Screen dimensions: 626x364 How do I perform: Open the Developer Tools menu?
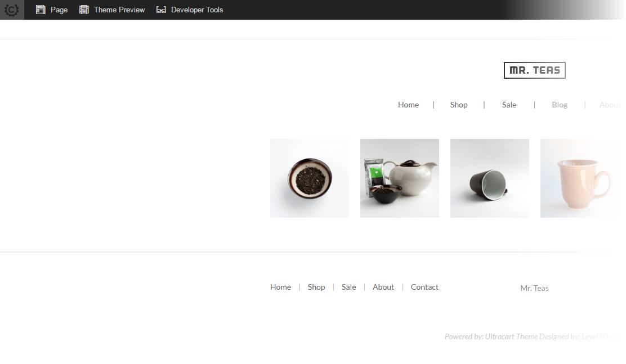[x=190, y=10]
